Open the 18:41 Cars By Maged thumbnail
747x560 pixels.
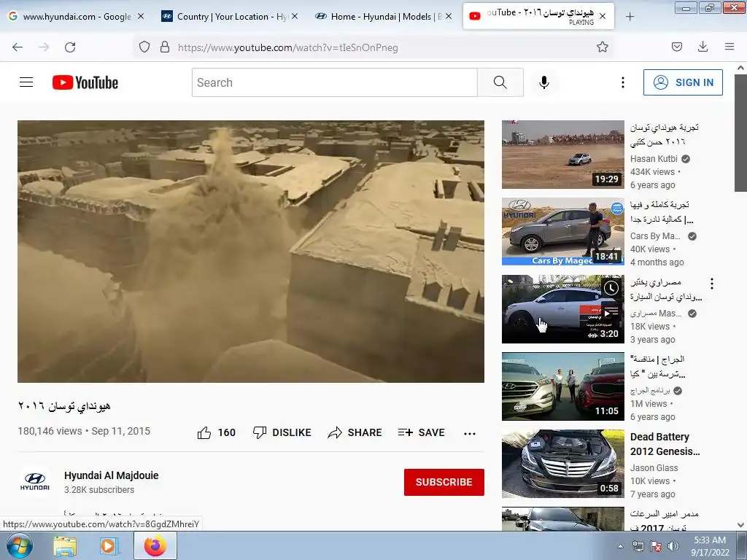[562, 231]
